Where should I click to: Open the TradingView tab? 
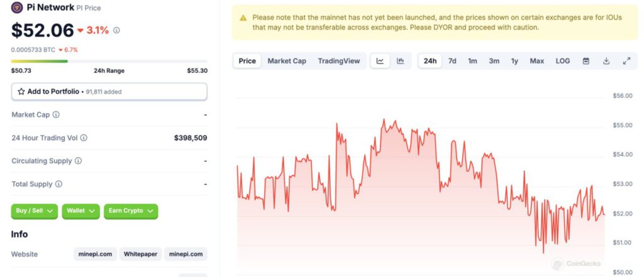click(x=339, y=61)
